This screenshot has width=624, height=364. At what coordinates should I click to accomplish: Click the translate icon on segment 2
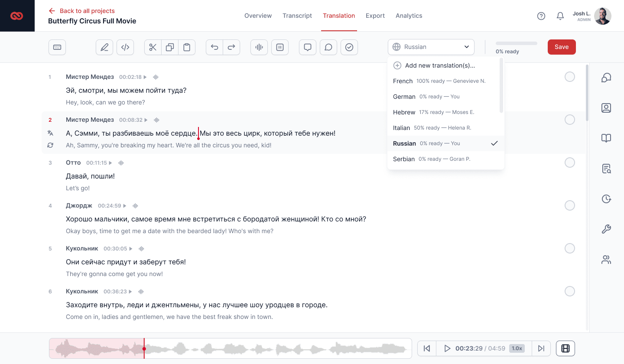click(x=50, y=133)
